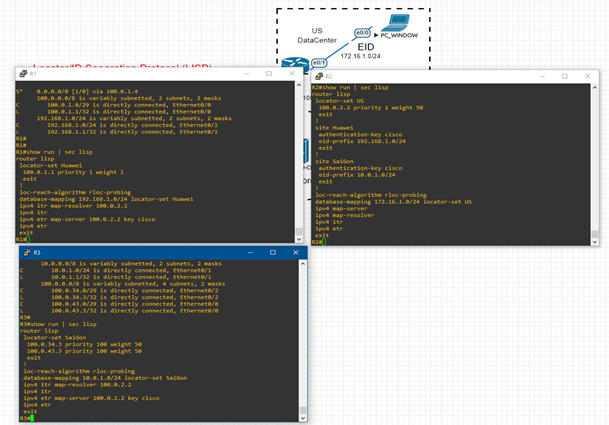
Task: Click 'ipv4 etr map-server 100.0.2.2 key cisco' in R1
Action: (87, 219)
